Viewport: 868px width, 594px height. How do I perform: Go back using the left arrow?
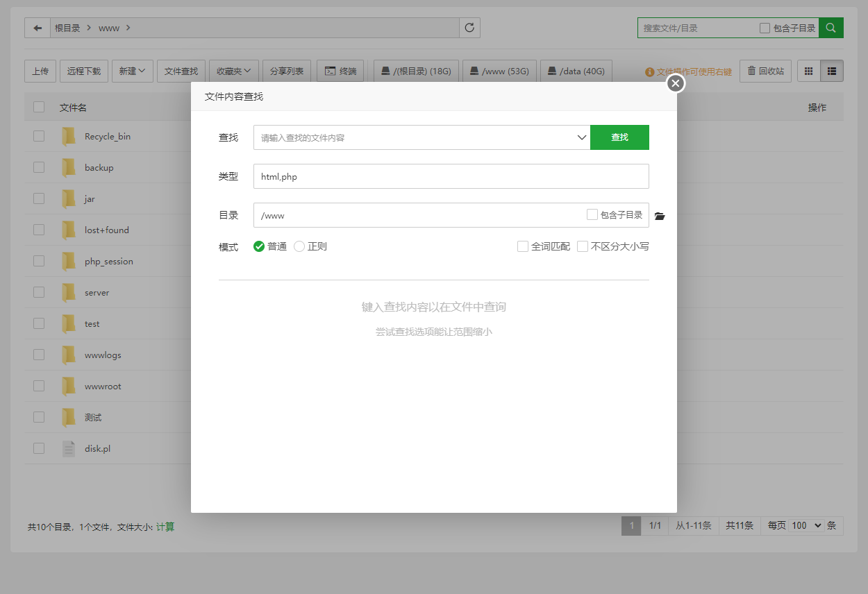pos(37,28)
